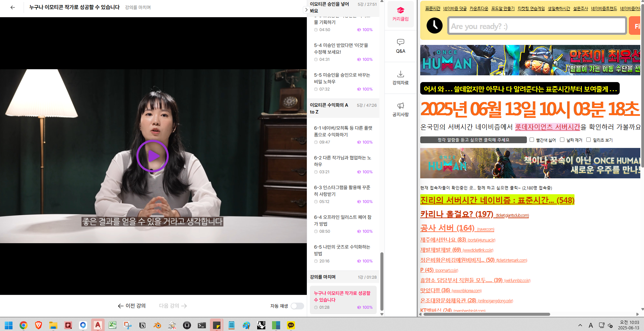Open the 네이비즘 댓글 tab
644x331 pixels.
pos(455,8)
